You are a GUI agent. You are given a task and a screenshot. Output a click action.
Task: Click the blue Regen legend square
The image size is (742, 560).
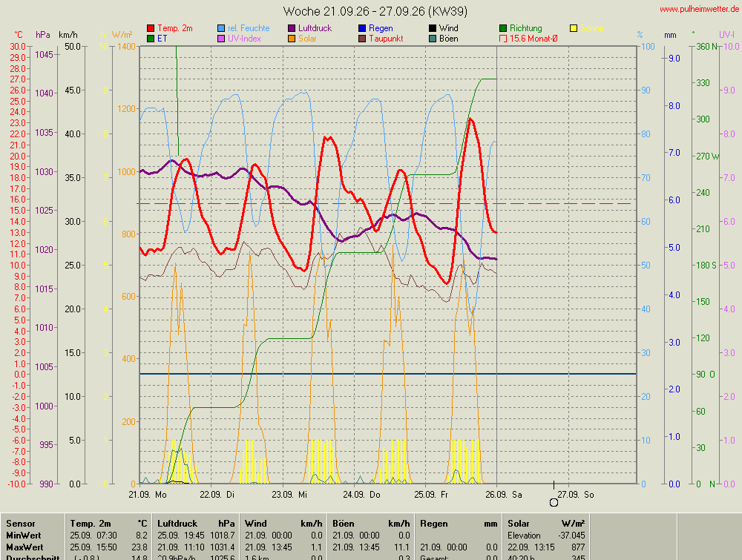tap(362, 28)
